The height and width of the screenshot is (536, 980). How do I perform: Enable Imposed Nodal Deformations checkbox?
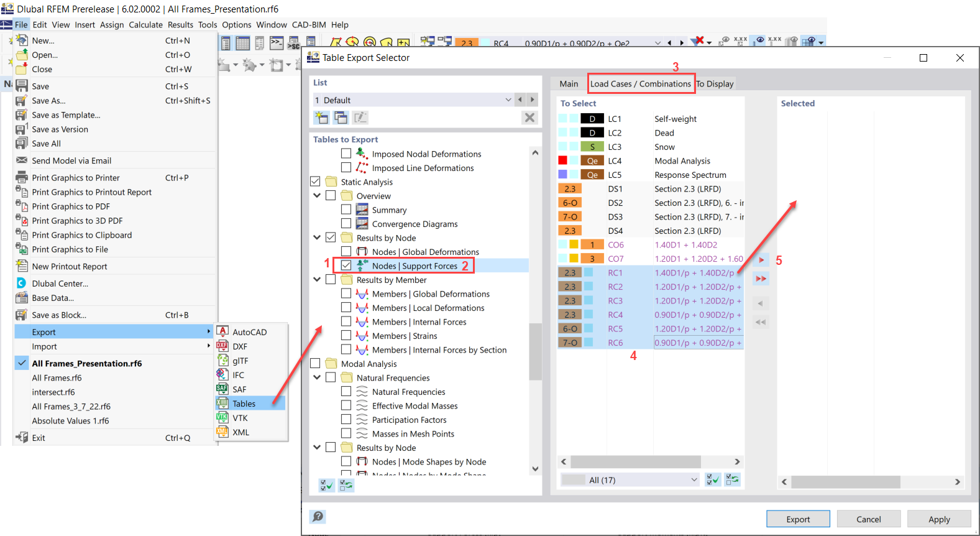(x=346, y=153)
